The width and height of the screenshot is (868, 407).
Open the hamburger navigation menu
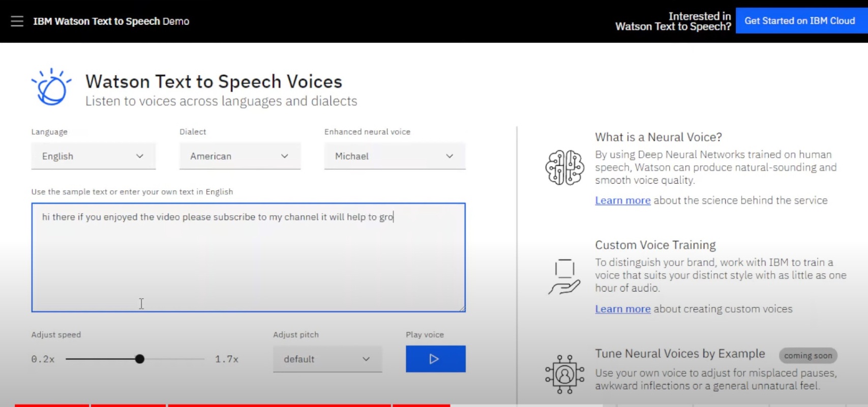click(x=17, y=21)
